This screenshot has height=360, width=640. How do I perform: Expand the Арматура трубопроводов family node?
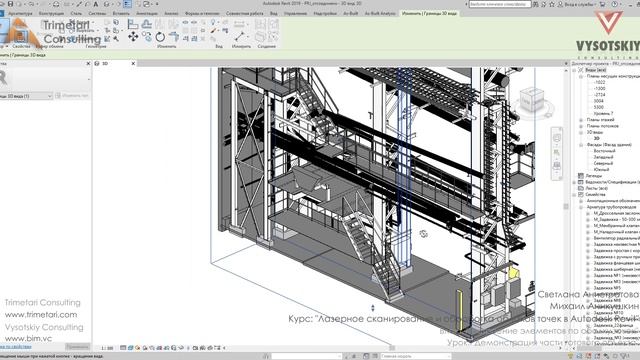tap(581, 207)
